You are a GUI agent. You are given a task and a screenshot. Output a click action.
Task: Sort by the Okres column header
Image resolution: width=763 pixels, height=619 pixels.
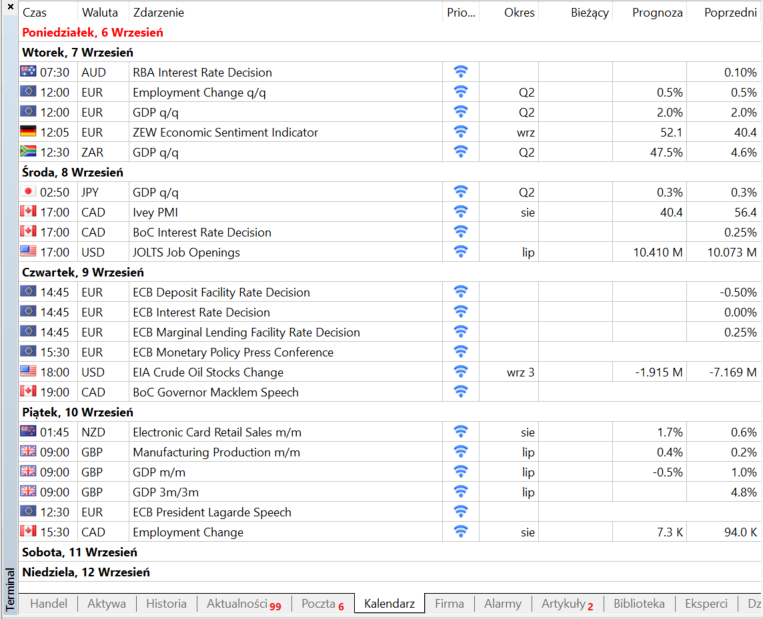[x=509, y=13]
